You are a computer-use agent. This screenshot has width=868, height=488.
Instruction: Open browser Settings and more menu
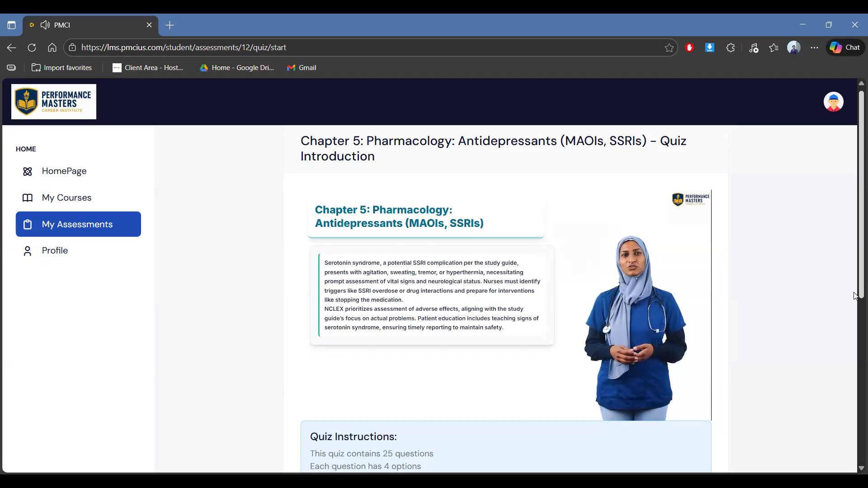[x=814, y=48]
